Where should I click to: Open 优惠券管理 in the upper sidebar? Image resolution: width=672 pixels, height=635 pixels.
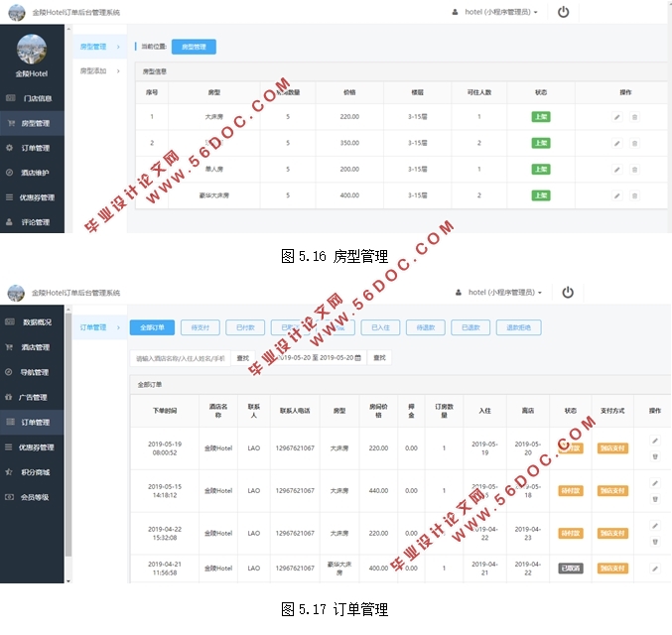pyautogui.click(x=38, y=197)
